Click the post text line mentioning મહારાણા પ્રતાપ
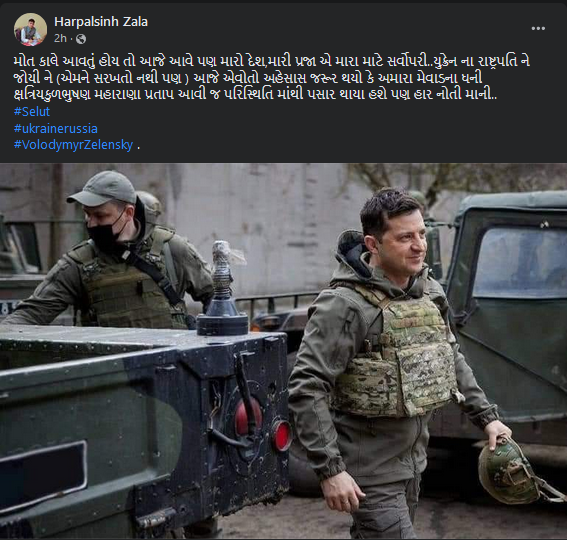 [x=255, y=95]
